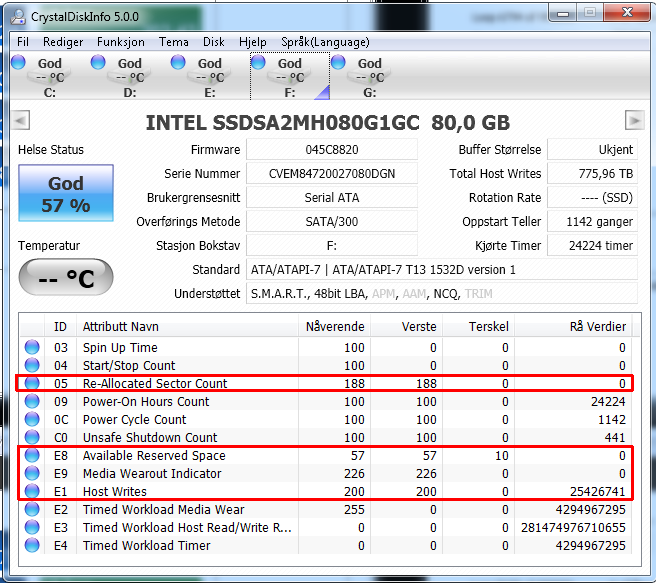Screen dimensions: 656x583
Task: Click the Attributt Navn column header
Action: tap(187, 326)
